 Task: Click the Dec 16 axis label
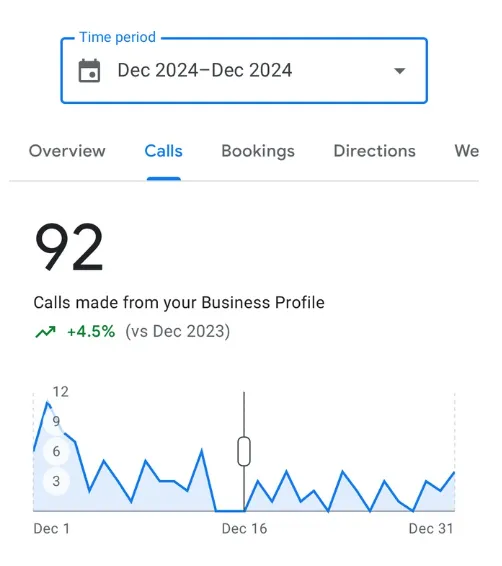[x=244, y=529]
